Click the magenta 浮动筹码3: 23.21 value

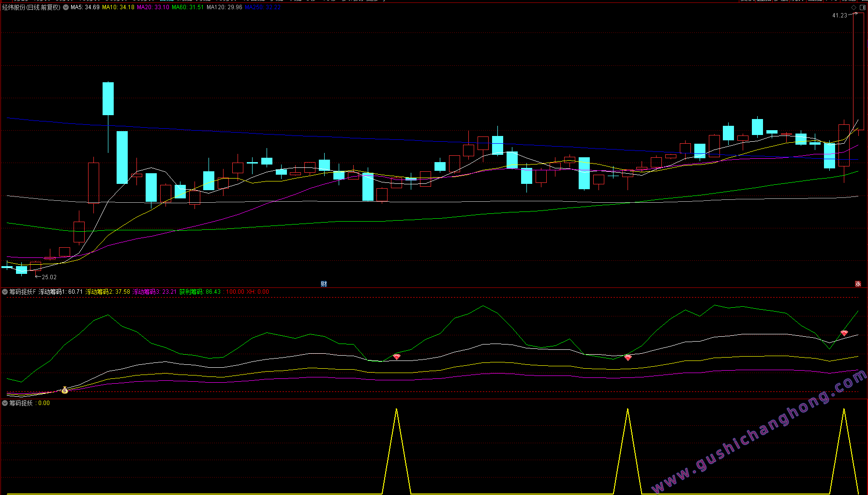click(155, 292)
